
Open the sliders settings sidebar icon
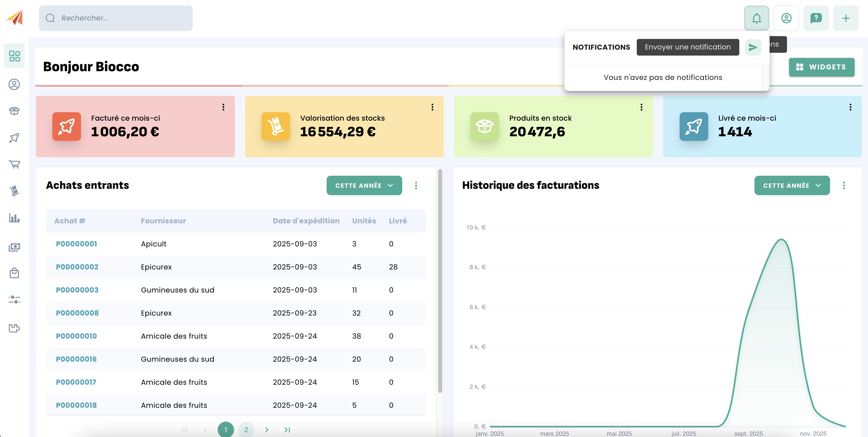[14, 299]
